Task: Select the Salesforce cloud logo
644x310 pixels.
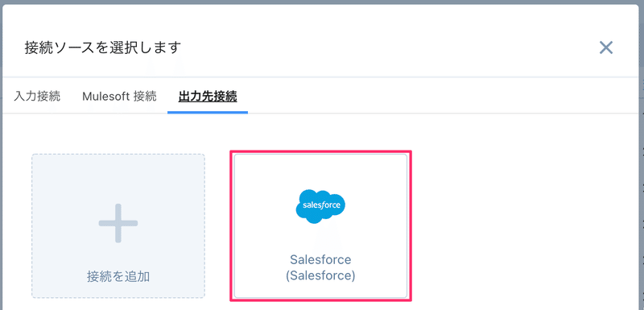Action: pos(320,206)
